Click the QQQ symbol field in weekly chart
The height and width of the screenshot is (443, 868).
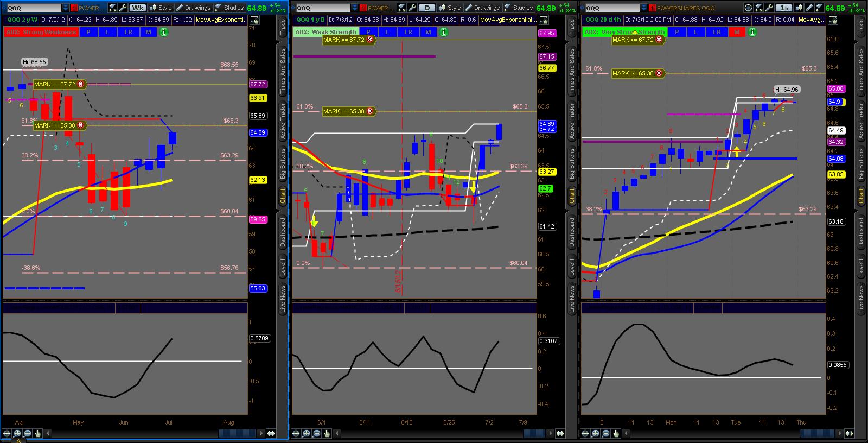[x=34, y=8]
